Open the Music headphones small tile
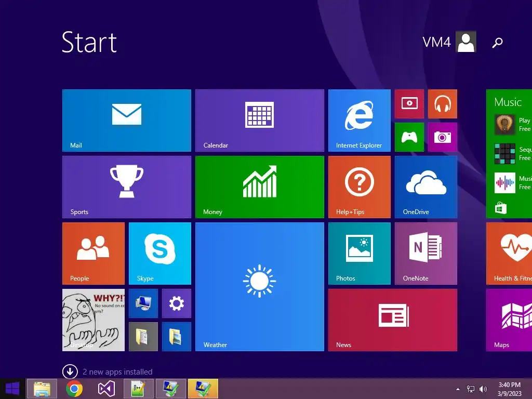 [443, 104]
